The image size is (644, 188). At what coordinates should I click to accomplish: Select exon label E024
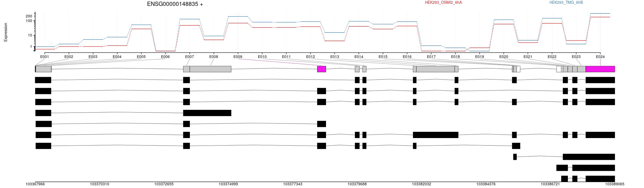[x=600, y=57]
